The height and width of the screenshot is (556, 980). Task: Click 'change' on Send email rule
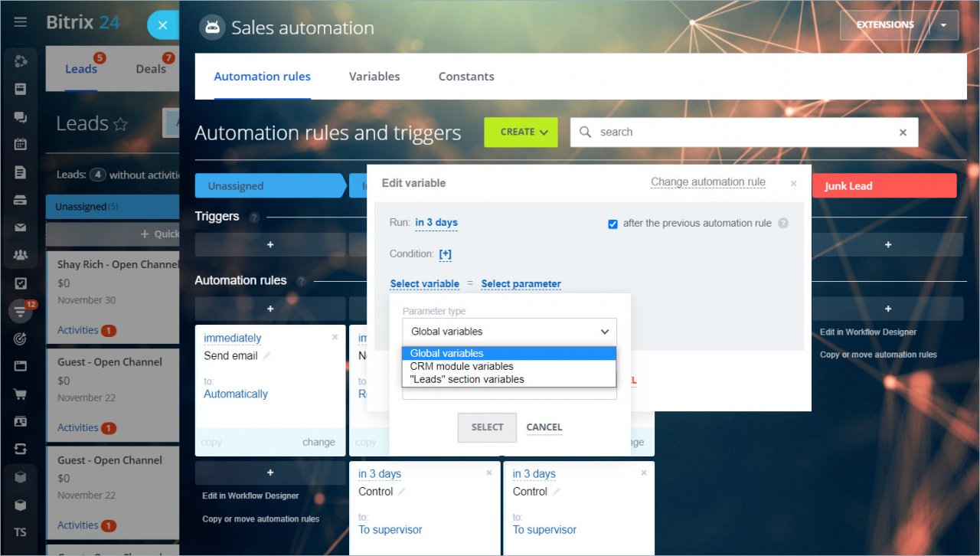[318, 442]
